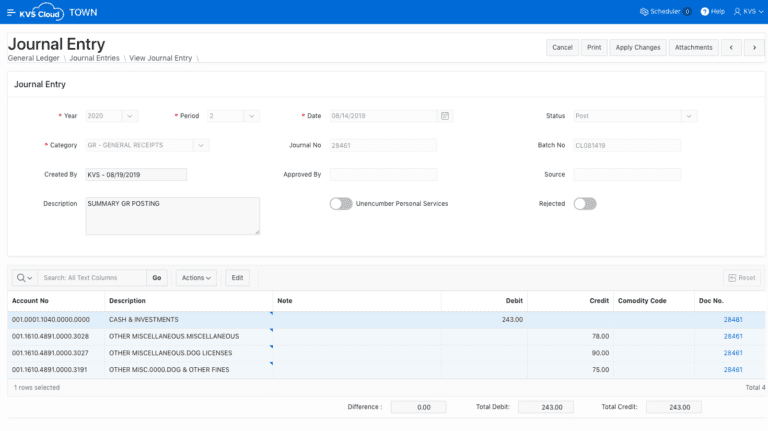Screen dimensions: 768x431
Task: Go to previous journal entry arrow
Action: (731, 47)
